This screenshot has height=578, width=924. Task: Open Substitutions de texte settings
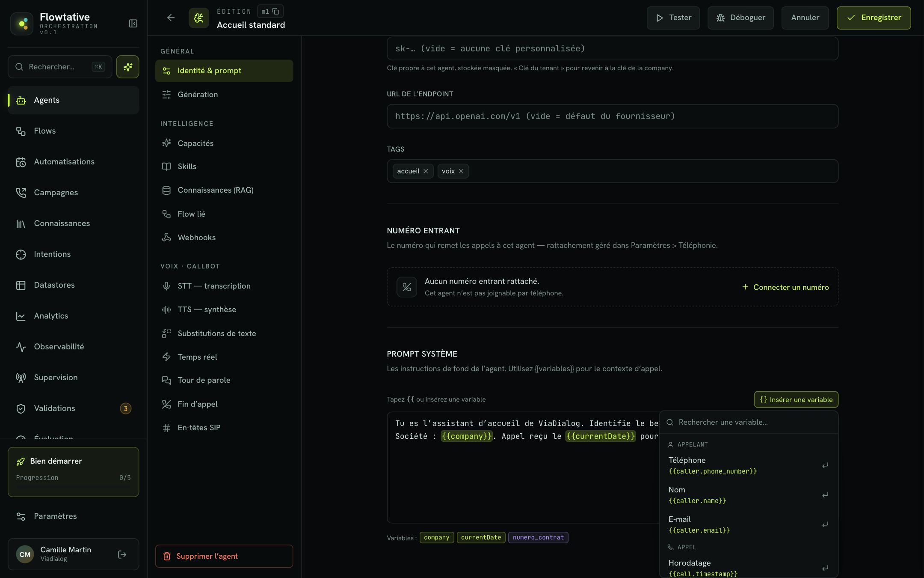pyautogui.click(x=224, y=334)
